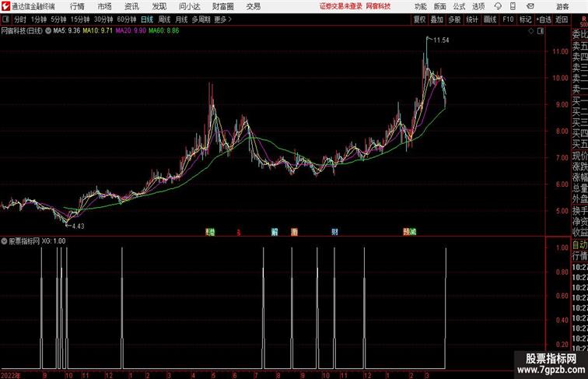Open the F10 company info button
588x379 pixels.
tap(508, 19)
